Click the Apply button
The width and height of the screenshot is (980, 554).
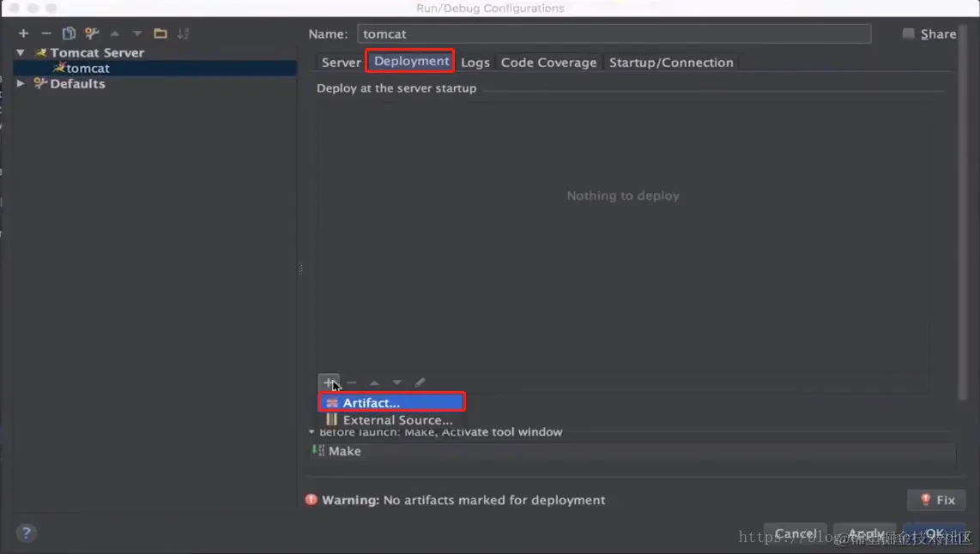click(x=865, y=534)
